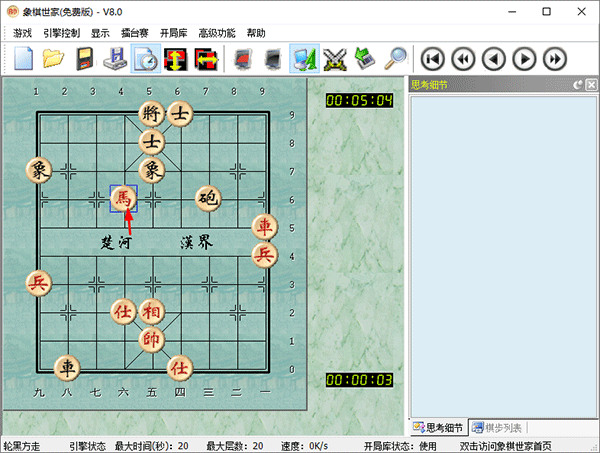The height and width of the screenshot is (453, 600).
Task: Click the red-screen computer icon
Action: [x=243, y=59]
